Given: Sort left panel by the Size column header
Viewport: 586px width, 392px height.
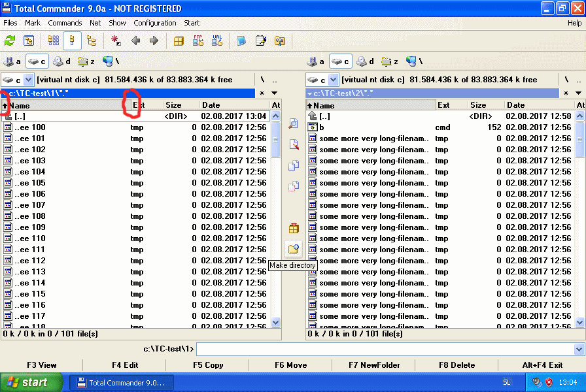Looking at the screenshot, I should point(181,105).
